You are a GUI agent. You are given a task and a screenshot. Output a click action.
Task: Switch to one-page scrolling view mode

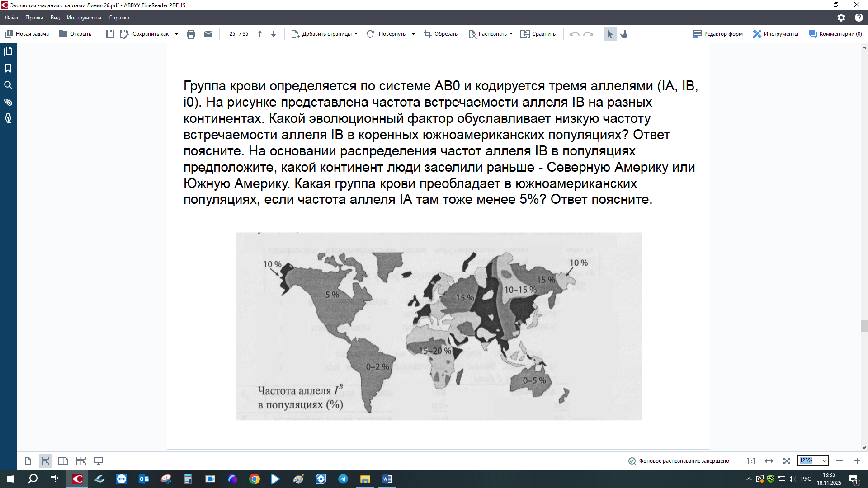[x=46, y=461]
